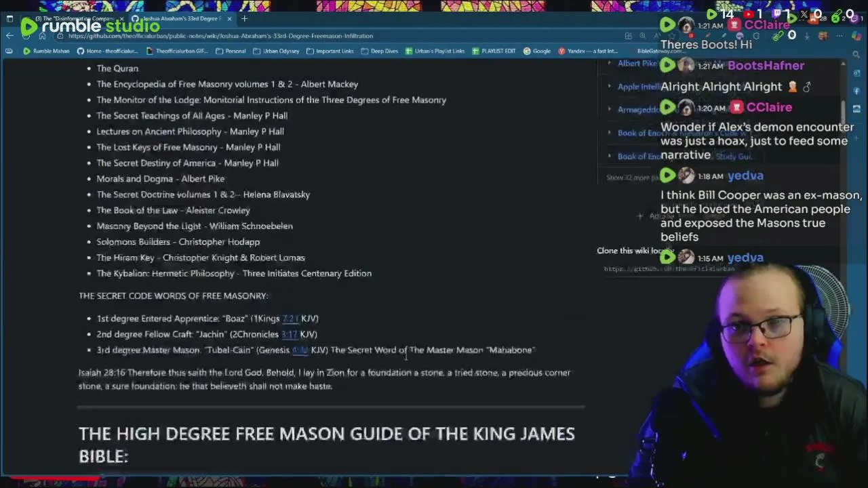Click 'The Kybalion: Hermetic Philosophy' item
This screenshot has width=868, height=488.
coord(234,273)
